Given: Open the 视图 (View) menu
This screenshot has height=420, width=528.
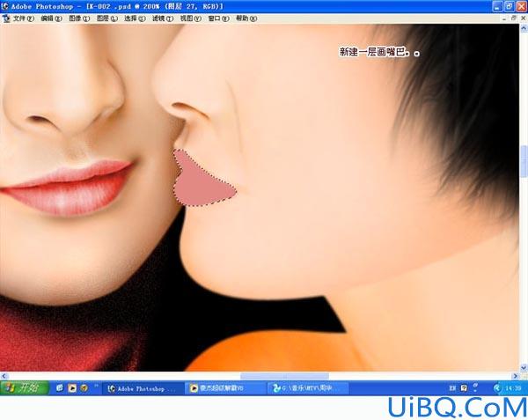Looking at the screenshot, I should click(191, 18).
